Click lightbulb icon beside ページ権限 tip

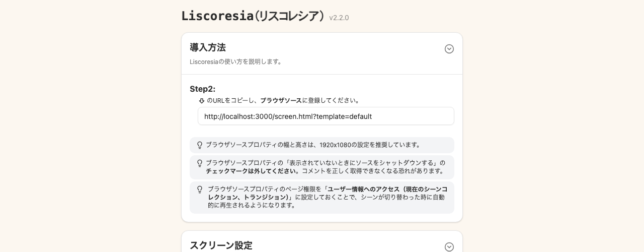point(200,190)
